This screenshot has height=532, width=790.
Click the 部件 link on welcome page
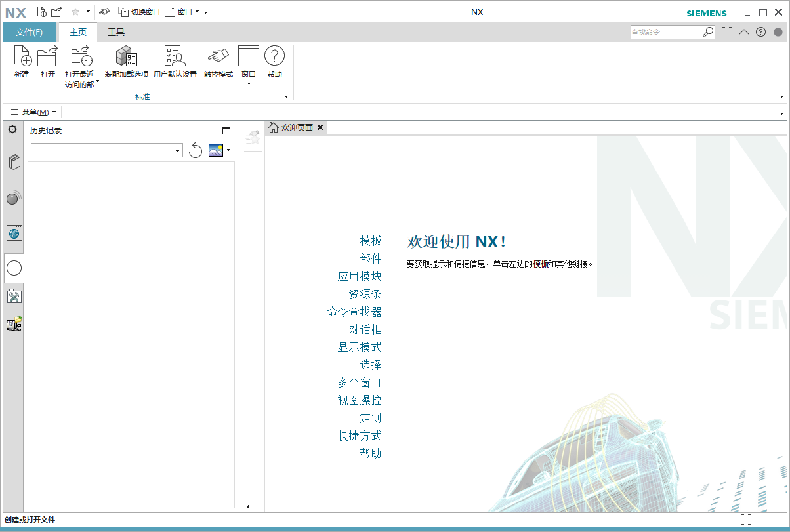click(371, 259)
